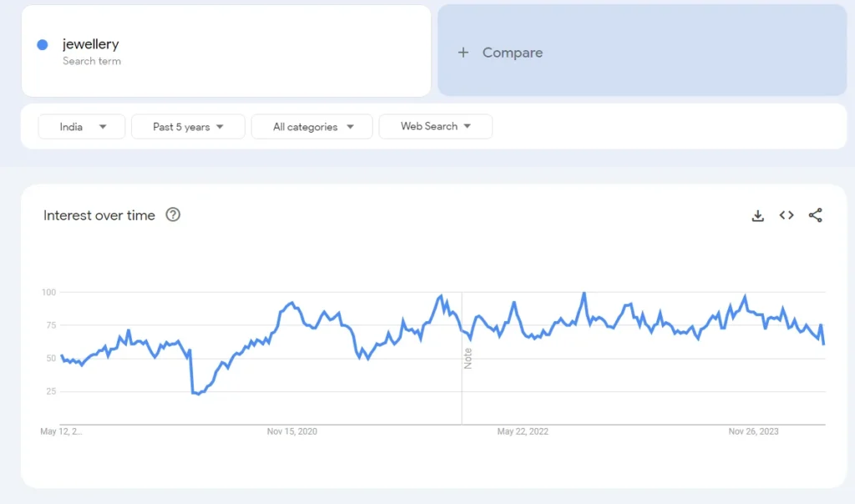Download the Interest over time data
The height and width of the screenshot is (504, 855).
pyautogui.click(x=757, y=215)
